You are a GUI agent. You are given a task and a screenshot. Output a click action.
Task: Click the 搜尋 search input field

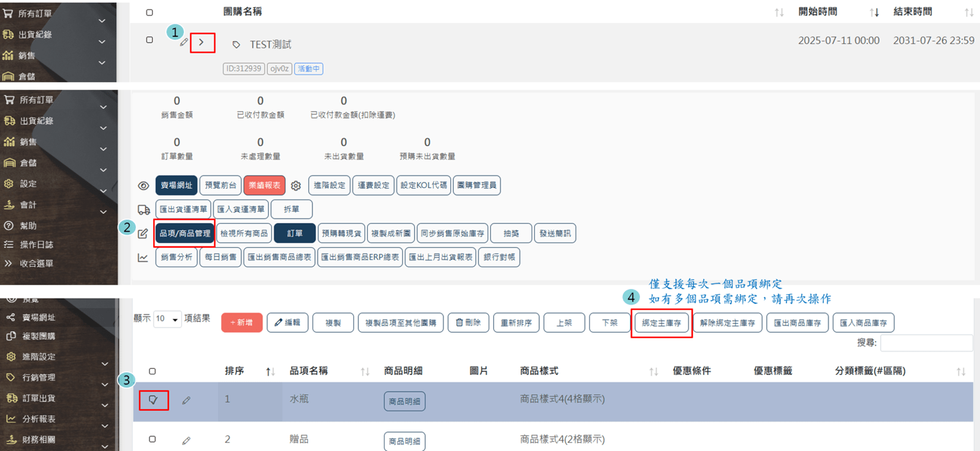[925, 343]
